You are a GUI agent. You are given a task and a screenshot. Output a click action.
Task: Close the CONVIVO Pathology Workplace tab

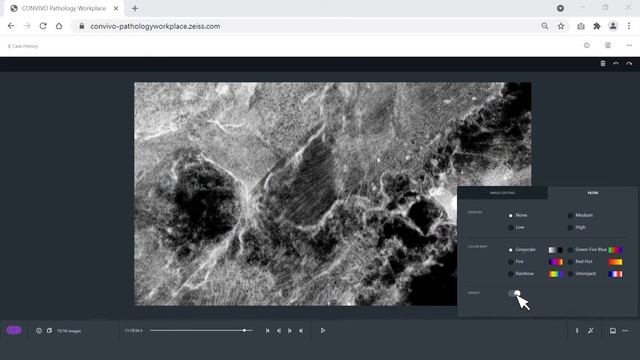pos(116,8)
